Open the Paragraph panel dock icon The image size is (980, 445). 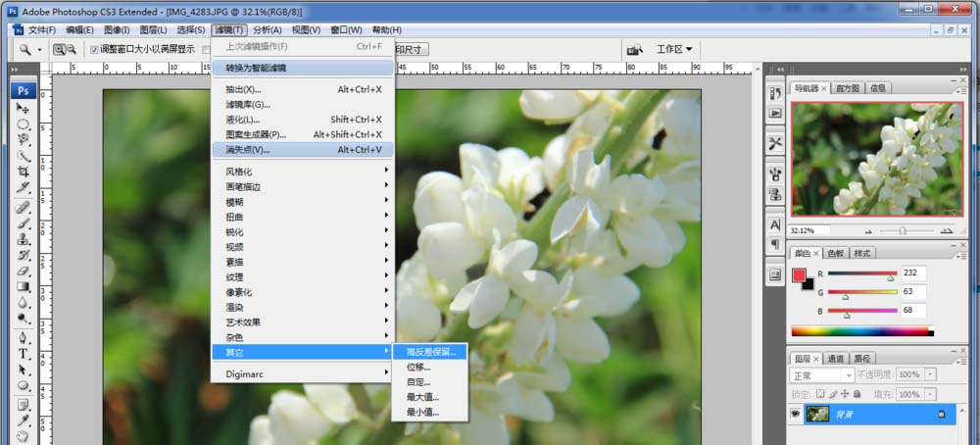[775, 244]
